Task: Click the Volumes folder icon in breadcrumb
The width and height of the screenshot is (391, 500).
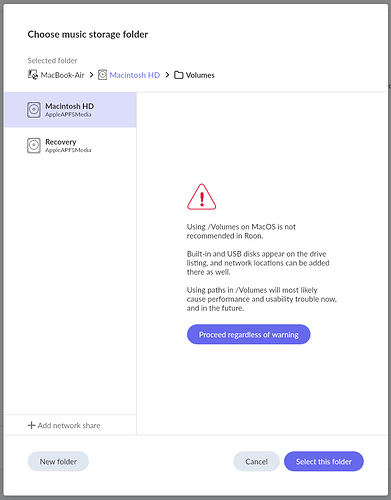Action: coord(179,75)
